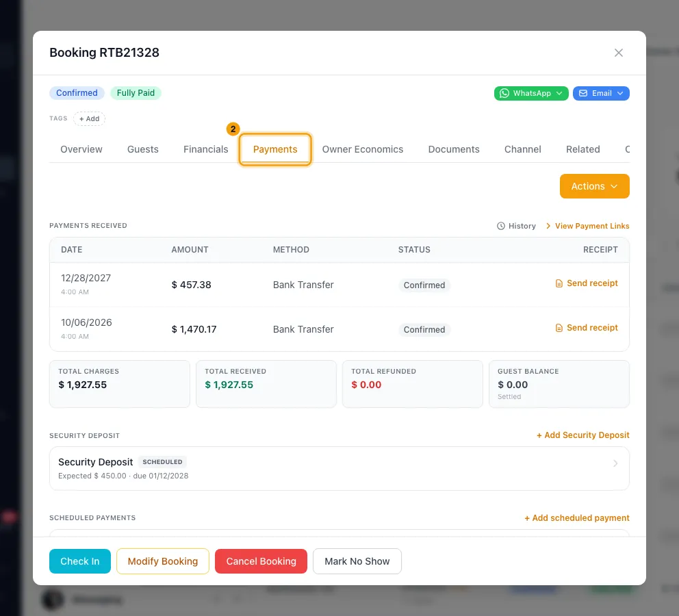Select the Payments tab
The image size is (679, 616).
click(275, 149)
